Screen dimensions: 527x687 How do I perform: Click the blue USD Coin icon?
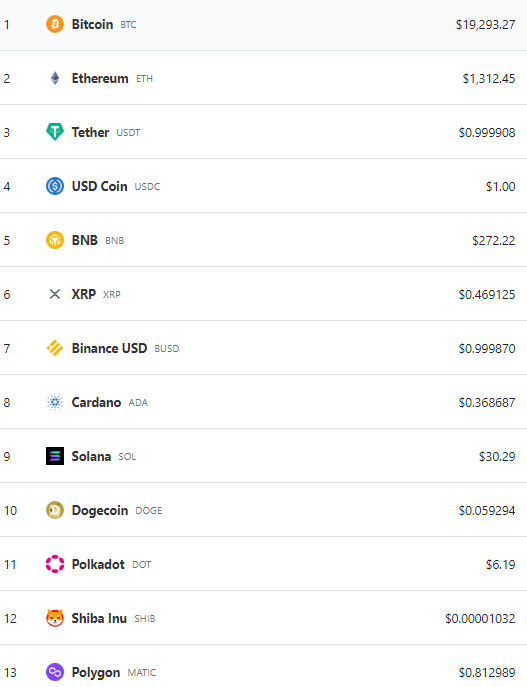pyautogui.click(x=55, y=186)
